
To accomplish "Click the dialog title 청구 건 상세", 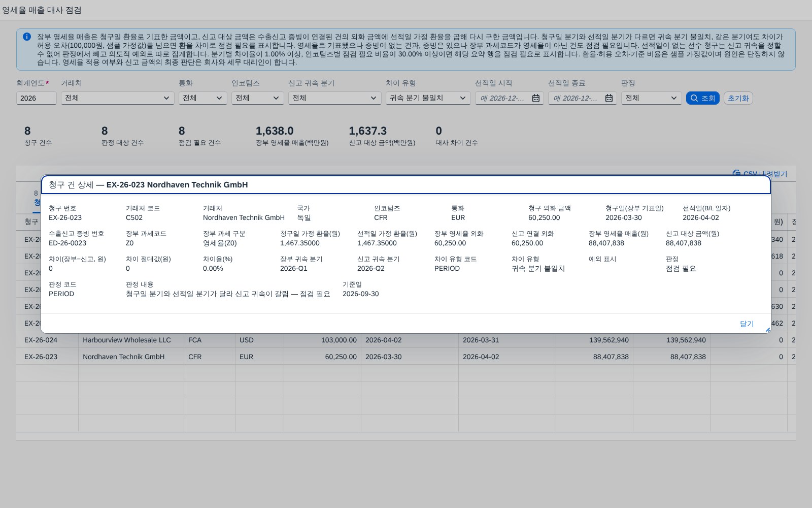I will point(71,185).
